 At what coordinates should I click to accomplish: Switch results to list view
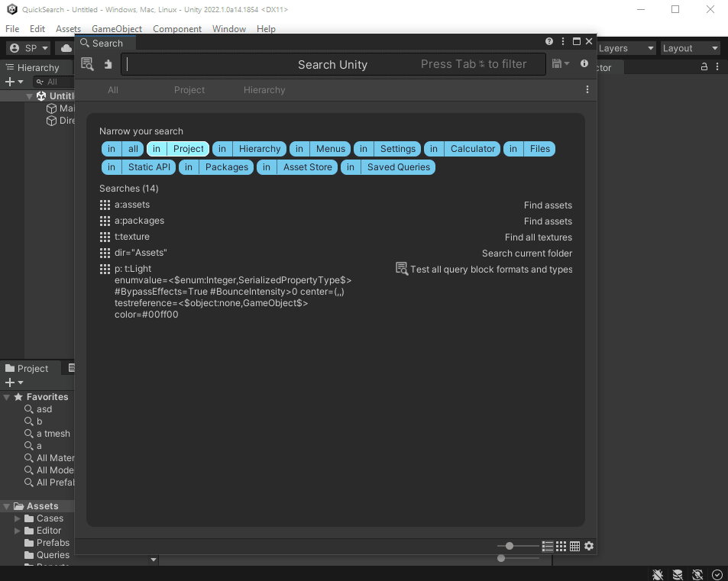pyautogui.click(x=548, y=546)
